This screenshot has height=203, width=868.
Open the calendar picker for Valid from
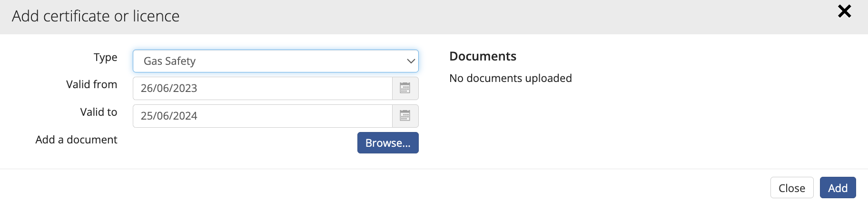click(x=405, y=88)
